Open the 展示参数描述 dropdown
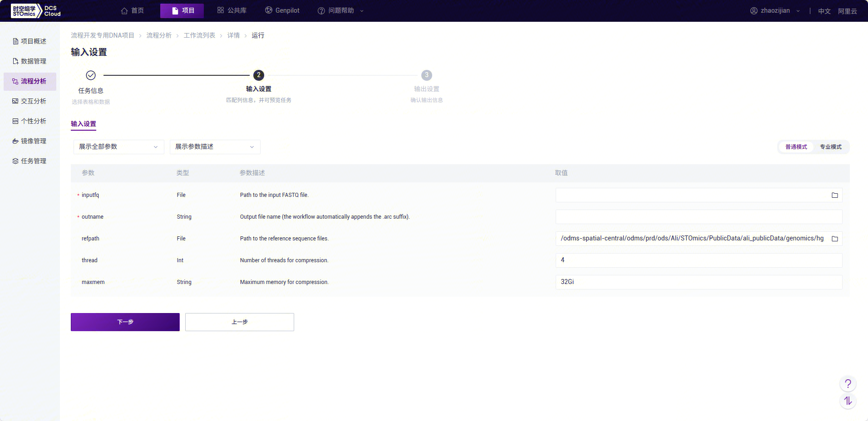The width and height of the screenshot is (868, 421). tap(215, 147)
